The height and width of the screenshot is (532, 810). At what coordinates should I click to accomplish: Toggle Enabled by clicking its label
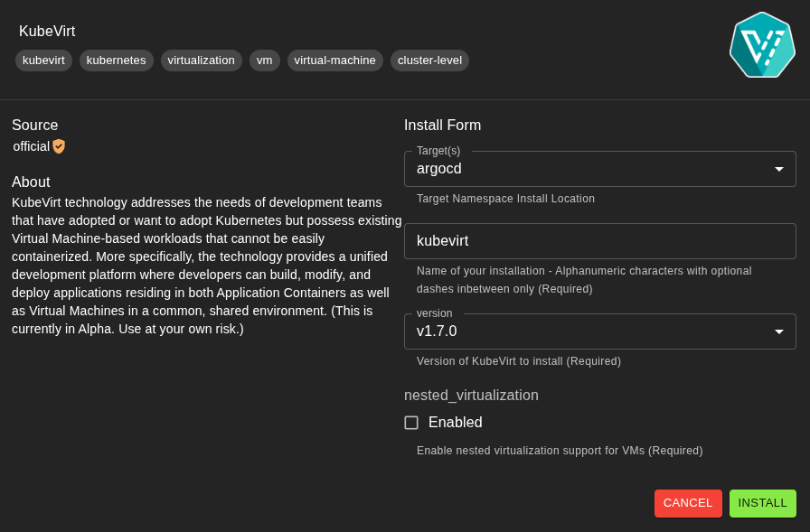pyautogui.click(x=455, y=422)
